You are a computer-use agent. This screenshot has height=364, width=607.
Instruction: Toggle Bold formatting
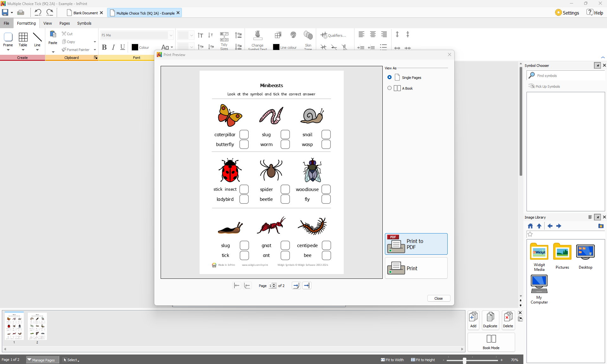pyautogui.click(x=104, y=47)
